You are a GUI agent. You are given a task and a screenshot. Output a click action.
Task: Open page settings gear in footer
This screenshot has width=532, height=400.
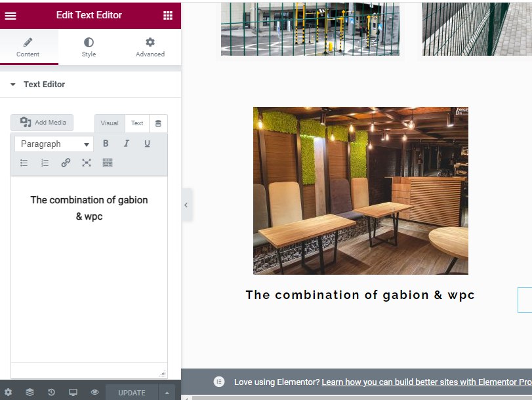(9, 393)
